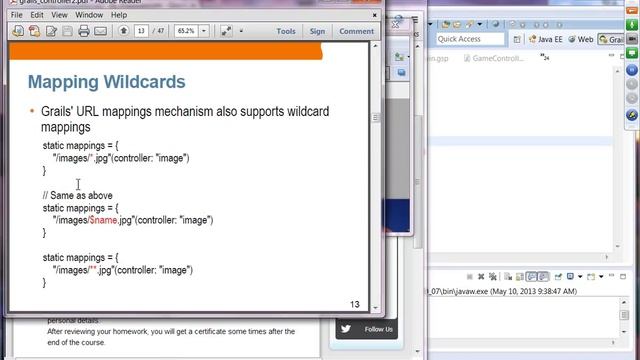Print the PDF using the printer icon

(84, 31)
